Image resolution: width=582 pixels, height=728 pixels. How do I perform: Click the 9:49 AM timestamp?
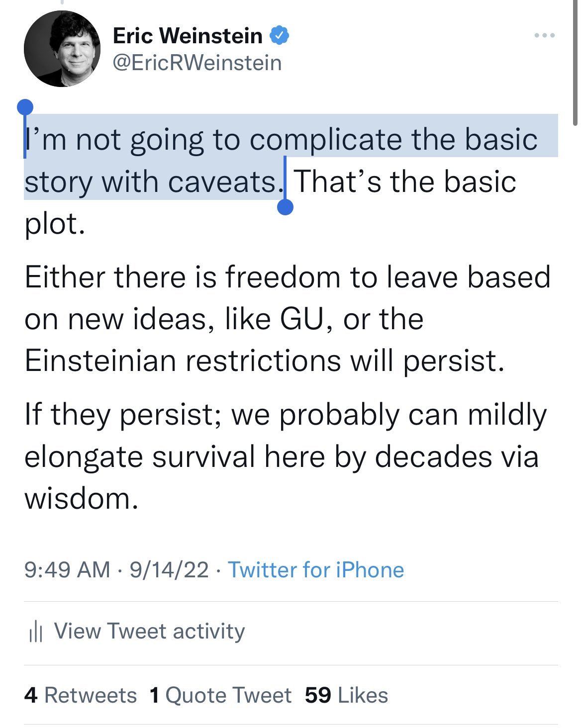tap(67, 570)
